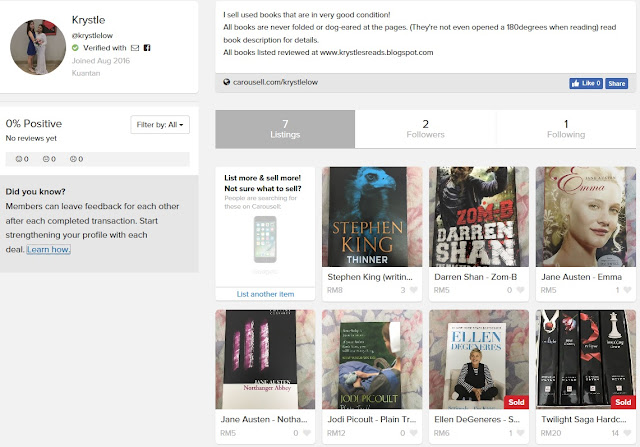Like the Ellen DeGeneres listing heart icon
This screenshot has height=447, width=640.
520,433
